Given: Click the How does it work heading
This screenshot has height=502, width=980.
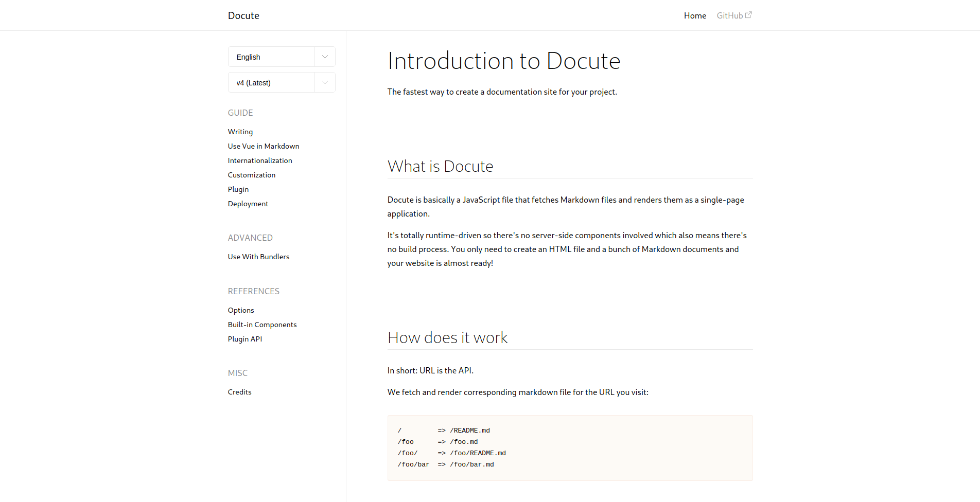Looking at the screenshot, I should coord(447,337).
